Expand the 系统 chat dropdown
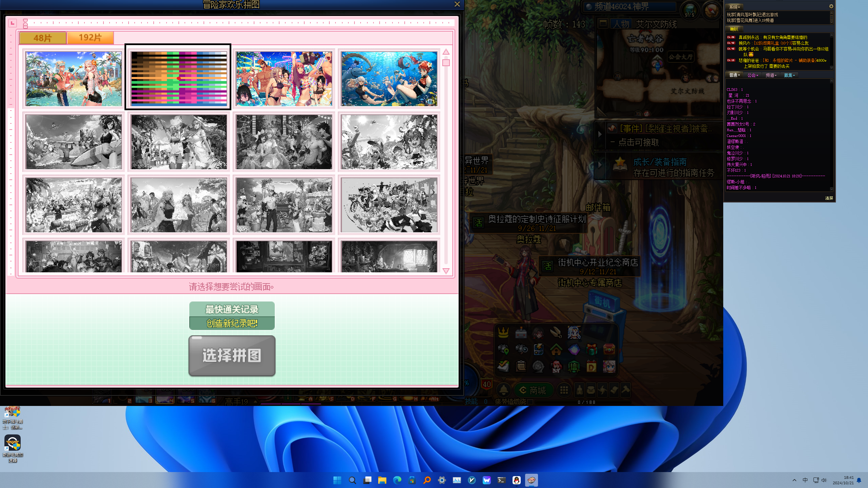Viewport: 868px width, 488px height. [735, 7]
